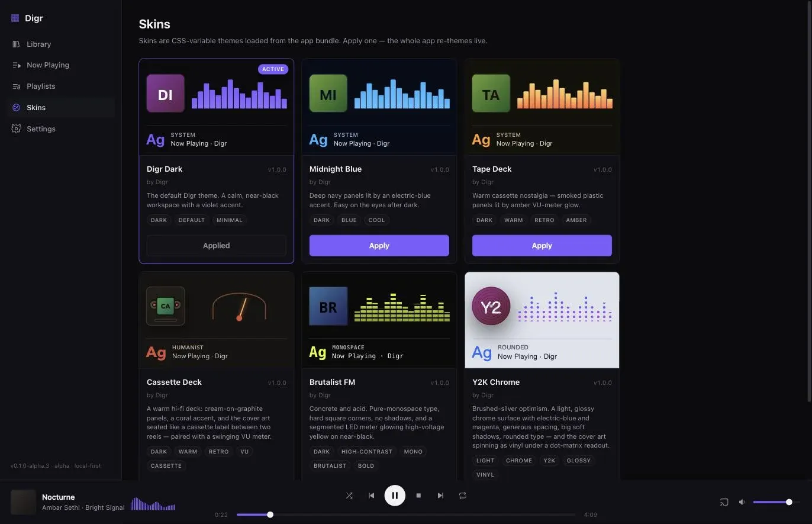Click the ACTIVE badge on Digr Dark
812x524 pixels.
pos(273,69)
